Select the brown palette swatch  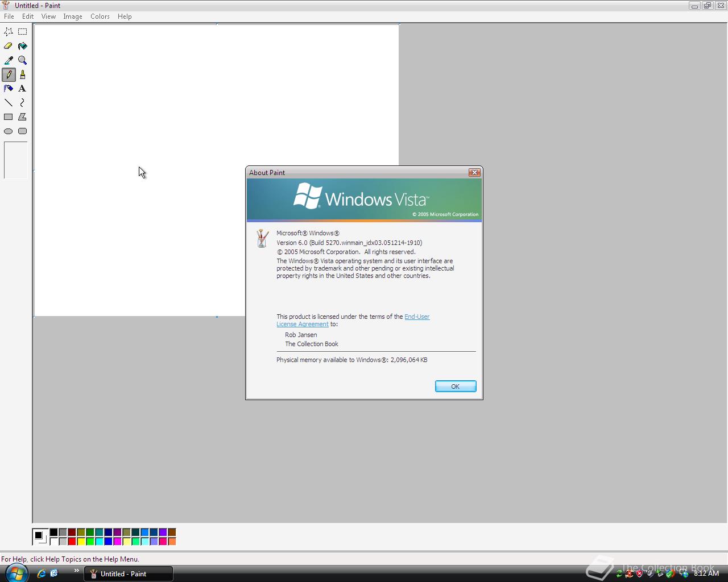pos(172,533)
